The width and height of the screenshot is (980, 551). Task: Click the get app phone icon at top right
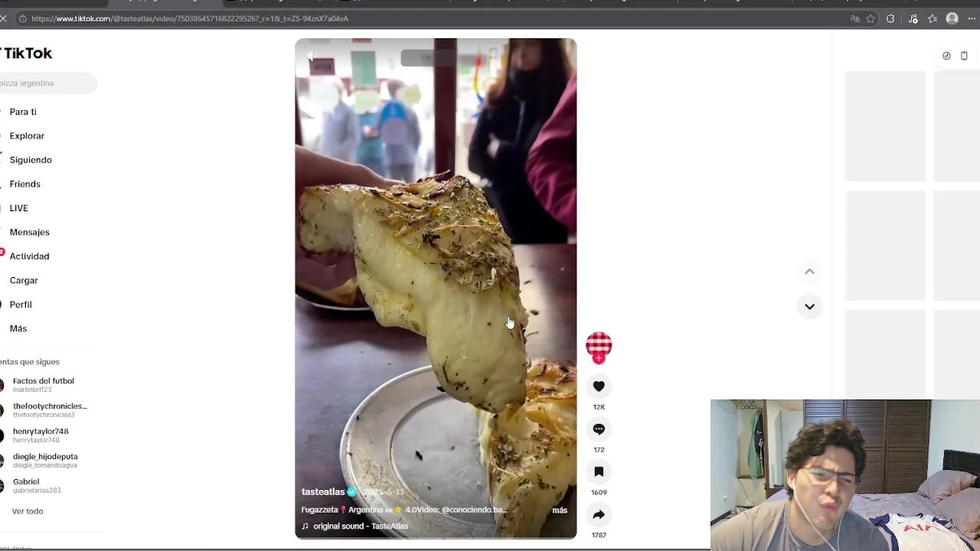coord(964,56)
